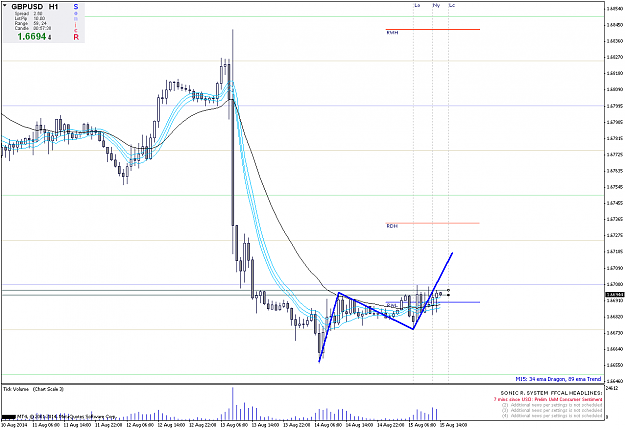Select the Lc session label

pos(452,5)
